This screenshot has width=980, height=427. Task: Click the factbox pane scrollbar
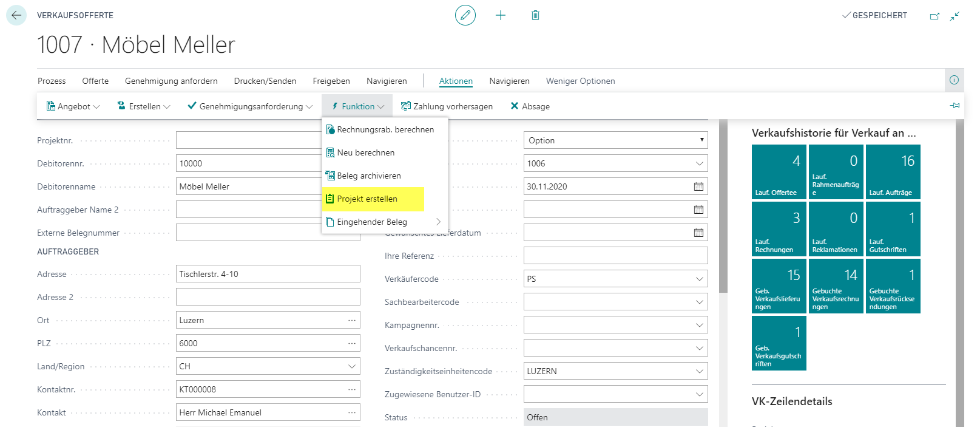click(x=959, y=273)
